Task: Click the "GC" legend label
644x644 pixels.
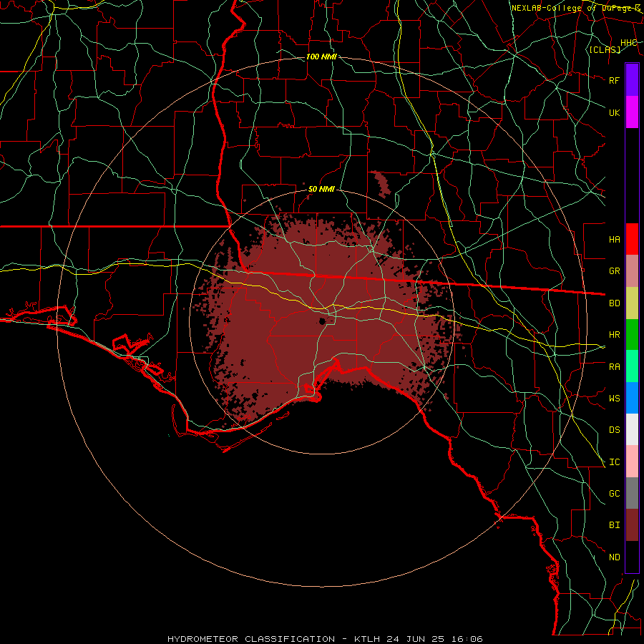Action: click(x=614, y=493)
